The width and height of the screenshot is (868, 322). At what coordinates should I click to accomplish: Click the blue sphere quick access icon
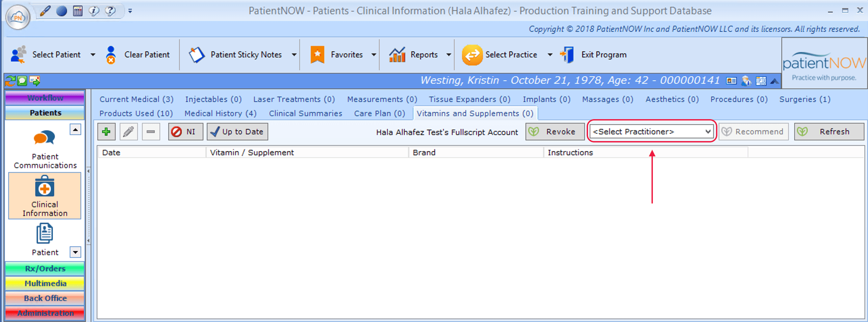[x=61, y=11]
